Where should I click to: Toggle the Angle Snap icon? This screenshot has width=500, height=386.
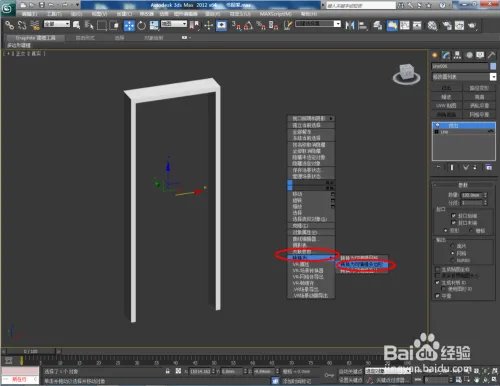tap(248, 25)
